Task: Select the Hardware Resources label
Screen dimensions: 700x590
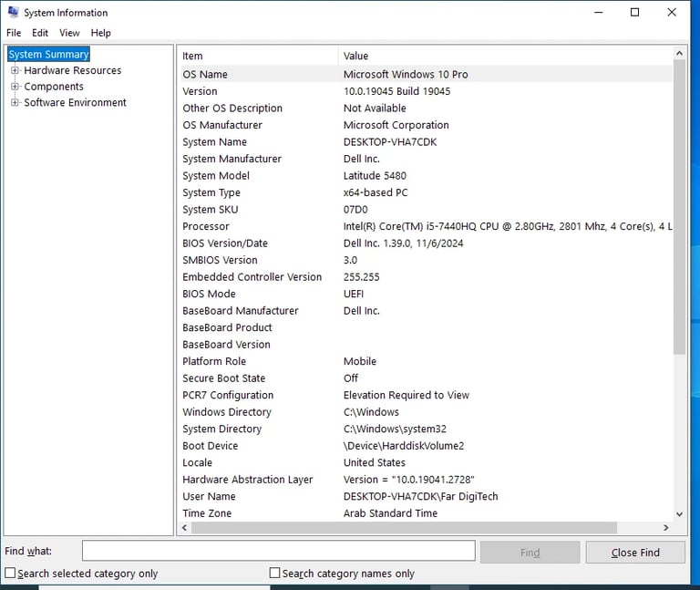Action: [x=73, y=70]
